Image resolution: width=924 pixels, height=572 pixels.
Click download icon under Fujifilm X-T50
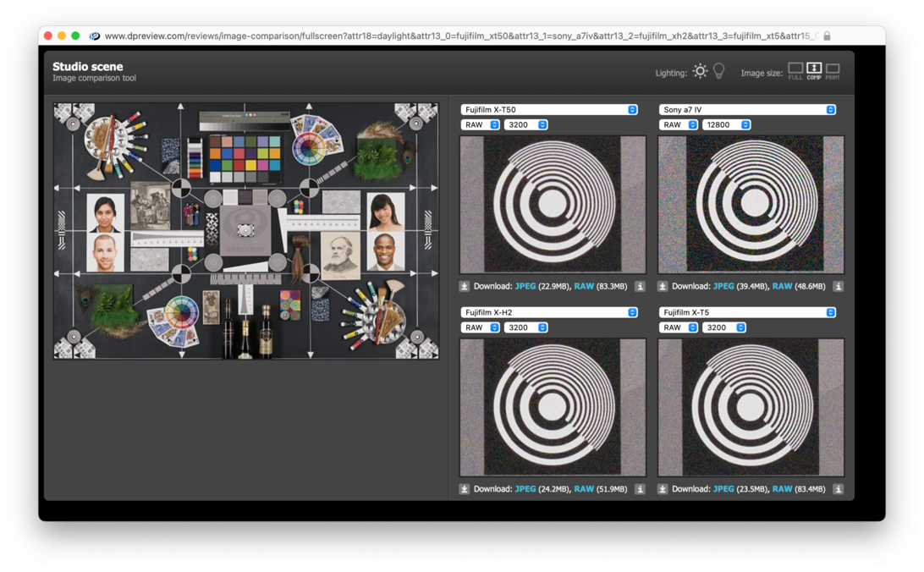pos(465,287)
